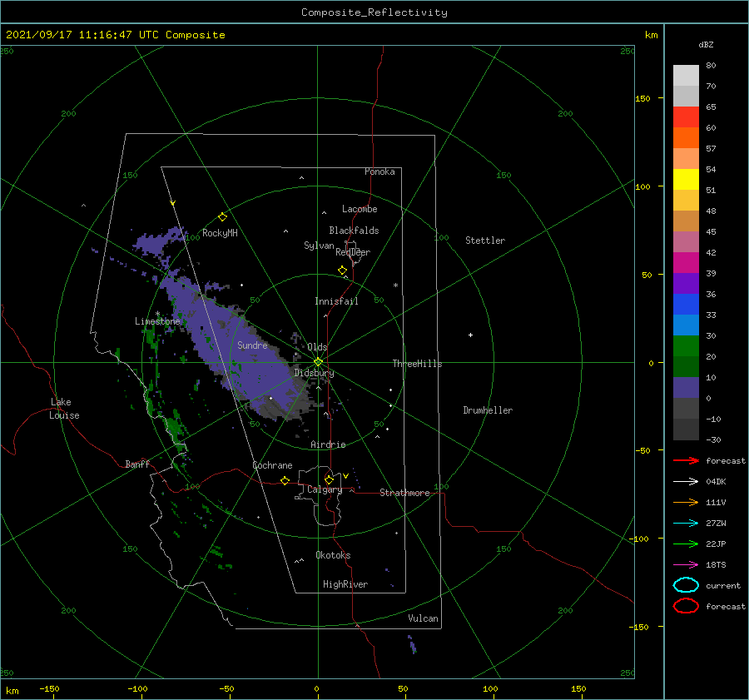
Task: Pick the bright yellow 51–54 dBZ swatch
Action: [x=686, y=180]
